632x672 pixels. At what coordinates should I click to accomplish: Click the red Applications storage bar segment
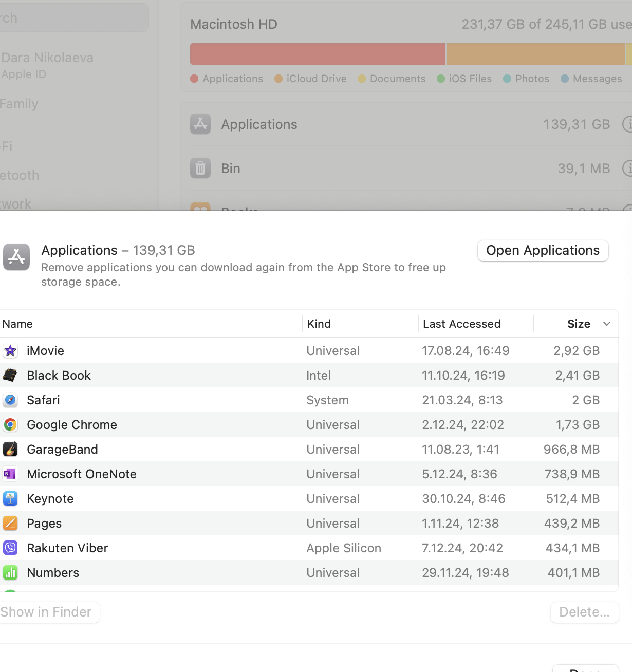pyautogui.click(x=318, y=54)
